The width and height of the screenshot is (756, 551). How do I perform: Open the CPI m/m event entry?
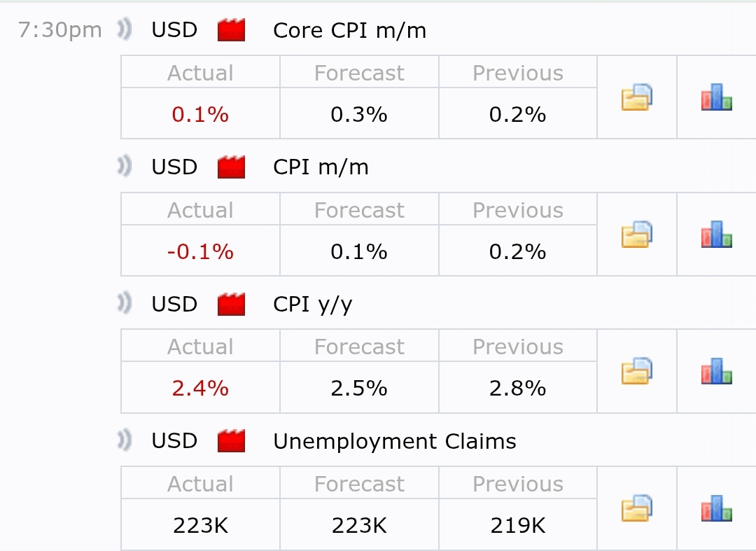tap(321, 167)
